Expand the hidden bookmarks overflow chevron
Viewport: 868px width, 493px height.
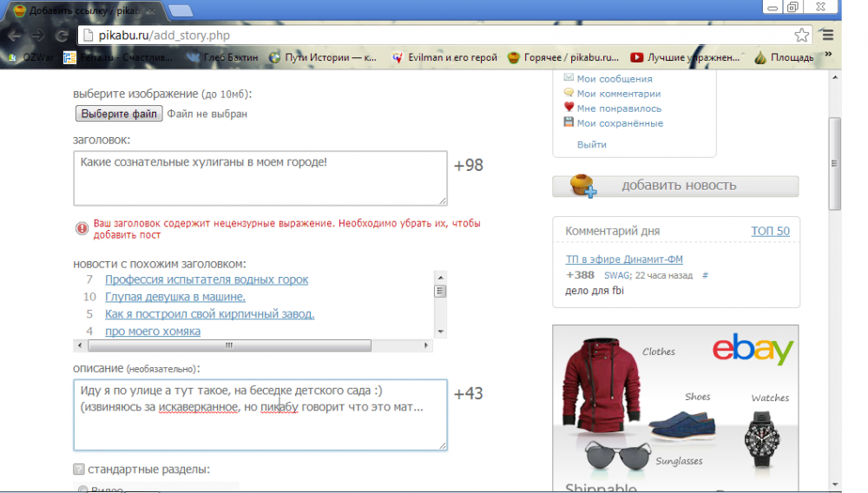827,55
